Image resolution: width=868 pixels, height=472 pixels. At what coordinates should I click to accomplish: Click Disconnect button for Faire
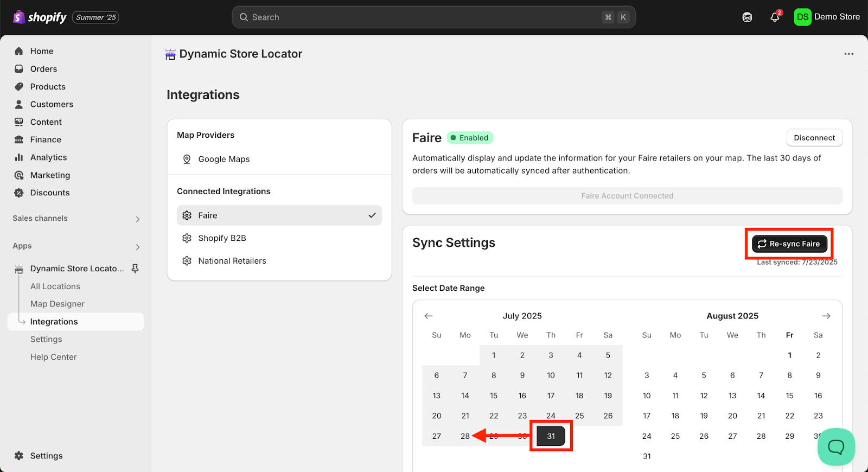tap(814, 138)
